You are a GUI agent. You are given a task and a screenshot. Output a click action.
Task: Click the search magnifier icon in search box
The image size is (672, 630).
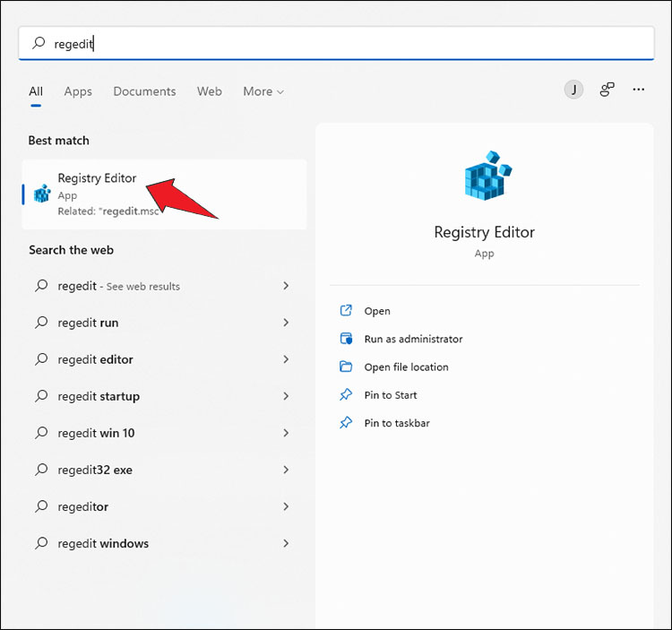point(39,43)
